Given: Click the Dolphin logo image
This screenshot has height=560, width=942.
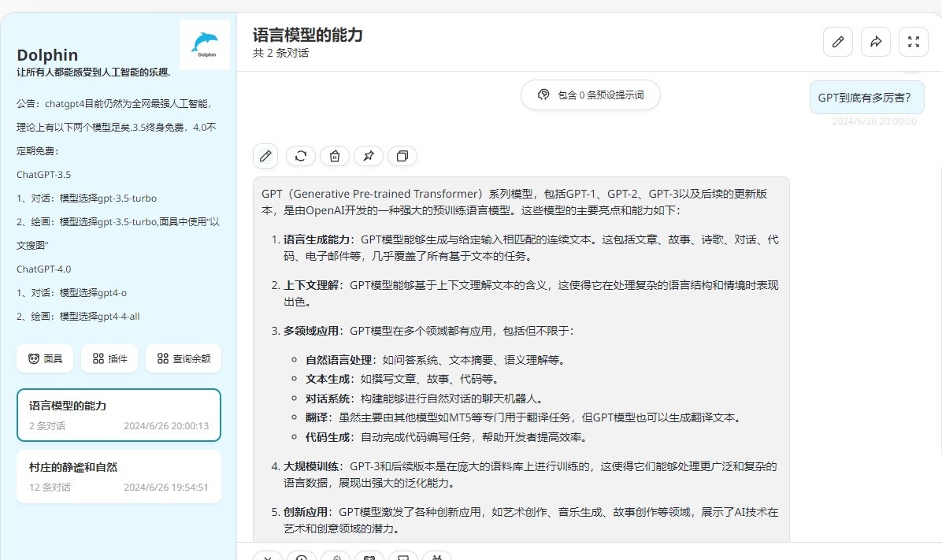Looking at the screenshot, I should click(x=205, y=45).
